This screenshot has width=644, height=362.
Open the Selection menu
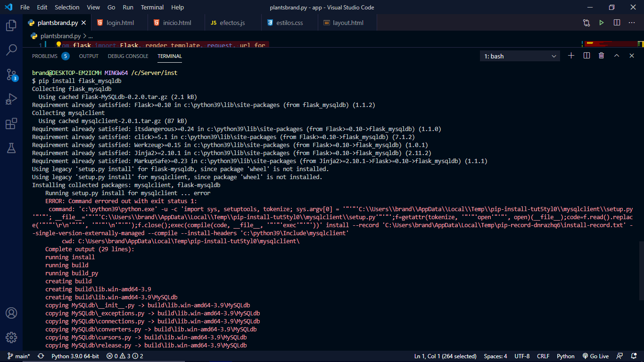click(67, 7)
